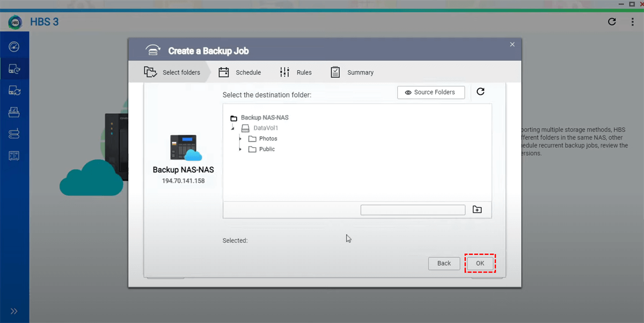Click the HBS 3 app logo
The height and width of the screenshot is (323, 644).
coord(14,22)
